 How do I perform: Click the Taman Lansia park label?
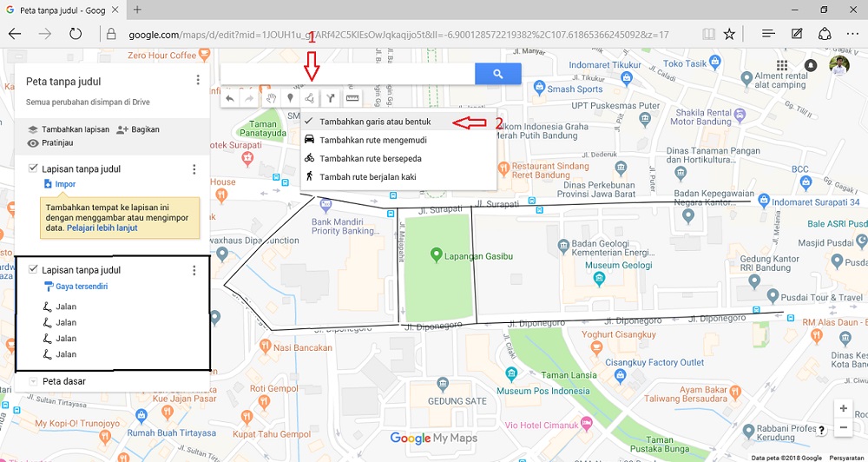pyautogui.click(x=569, y=374)
